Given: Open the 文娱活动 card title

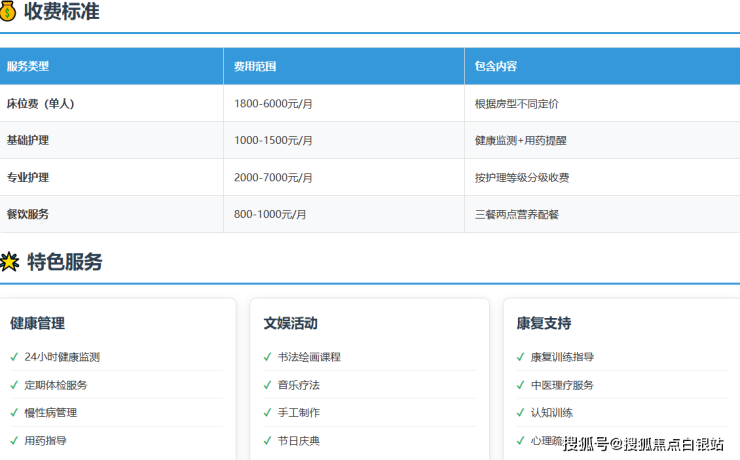Looking at the screenshot, I should (291, 324).
